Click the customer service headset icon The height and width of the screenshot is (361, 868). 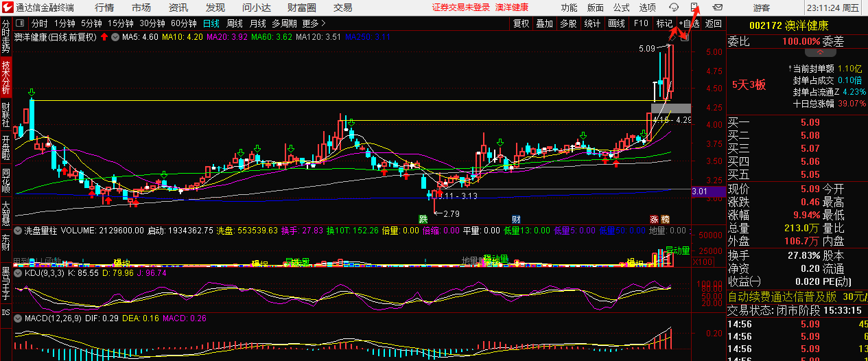(673, 8)
